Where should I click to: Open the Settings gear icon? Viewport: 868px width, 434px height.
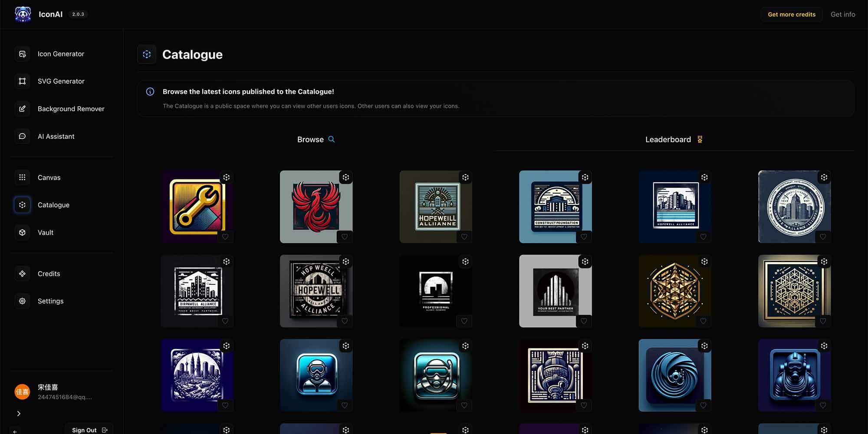click(x=22, y=301)
